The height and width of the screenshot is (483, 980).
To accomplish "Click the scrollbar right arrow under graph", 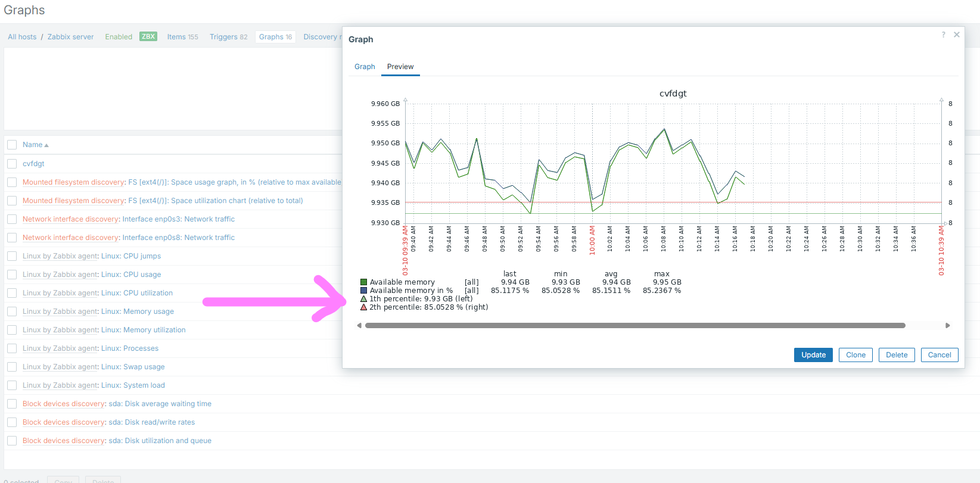I will (947, 325).
